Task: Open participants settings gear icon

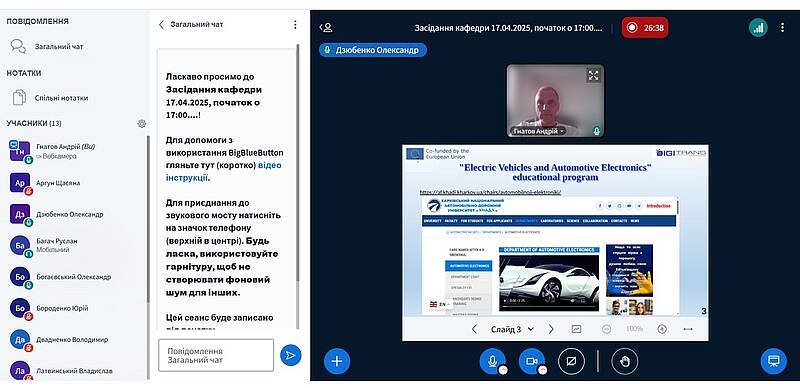Action: [x=142, y=123]
